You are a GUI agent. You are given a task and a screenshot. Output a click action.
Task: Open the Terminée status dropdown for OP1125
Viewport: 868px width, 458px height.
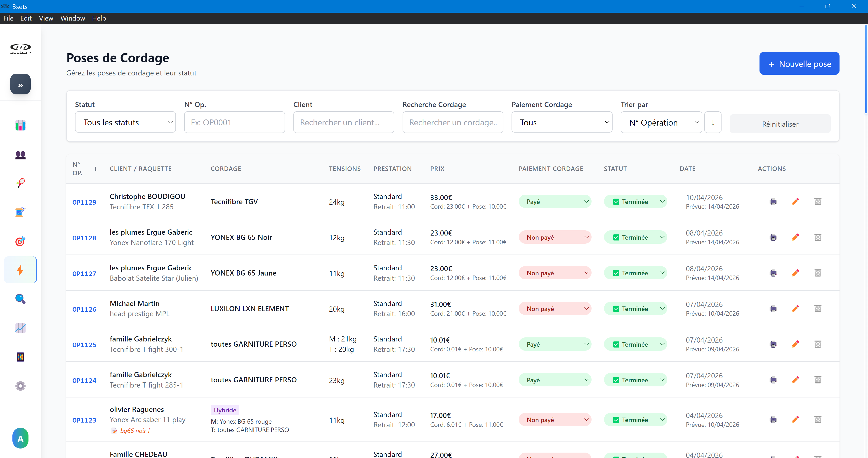pos(635,344)
